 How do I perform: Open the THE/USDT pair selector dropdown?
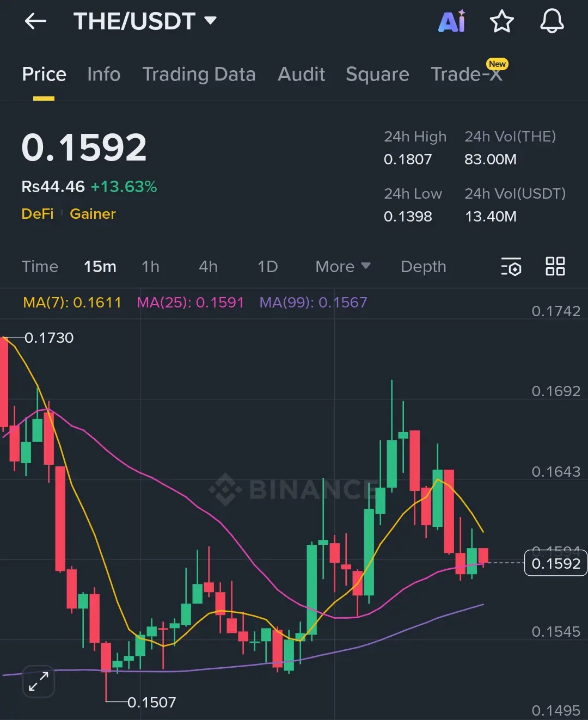tap(145, 21)
